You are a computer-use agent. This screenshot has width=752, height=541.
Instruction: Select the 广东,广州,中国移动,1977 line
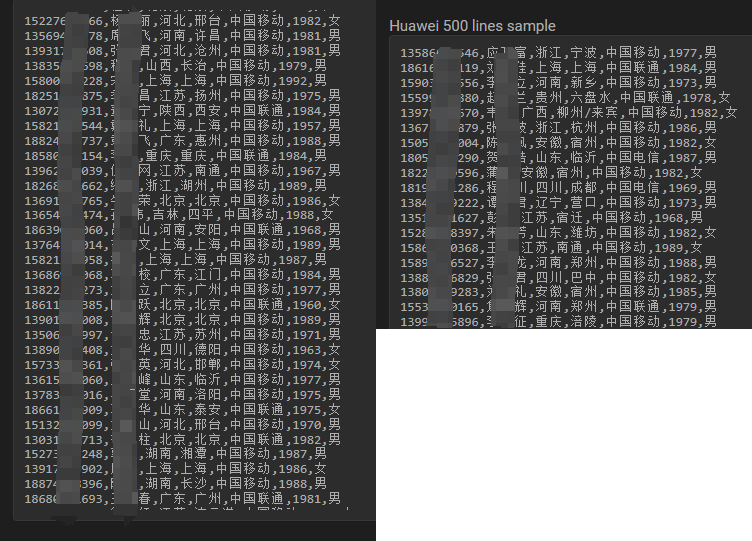click(182, 290)
